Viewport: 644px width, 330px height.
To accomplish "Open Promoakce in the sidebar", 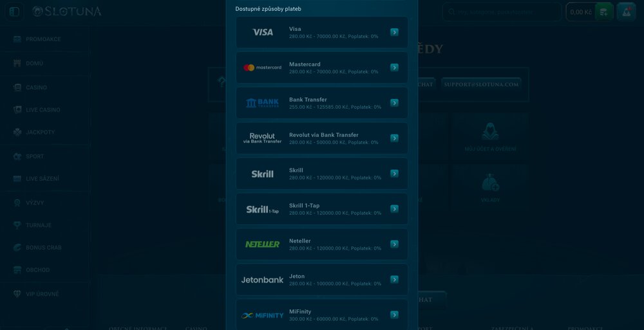I will [43, 39].
